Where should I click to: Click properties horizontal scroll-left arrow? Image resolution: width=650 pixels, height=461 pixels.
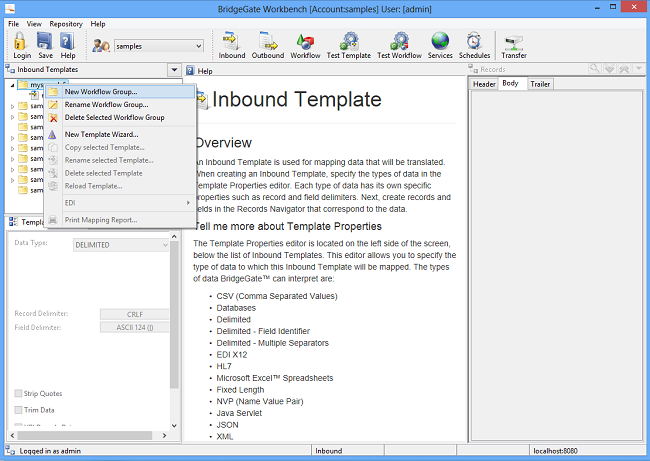12,435
